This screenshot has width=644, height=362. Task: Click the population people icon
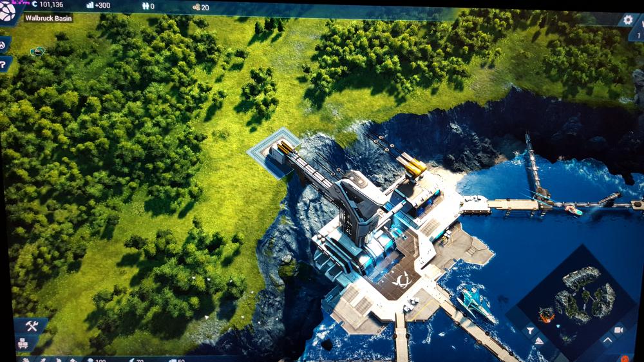pos(145,6)
